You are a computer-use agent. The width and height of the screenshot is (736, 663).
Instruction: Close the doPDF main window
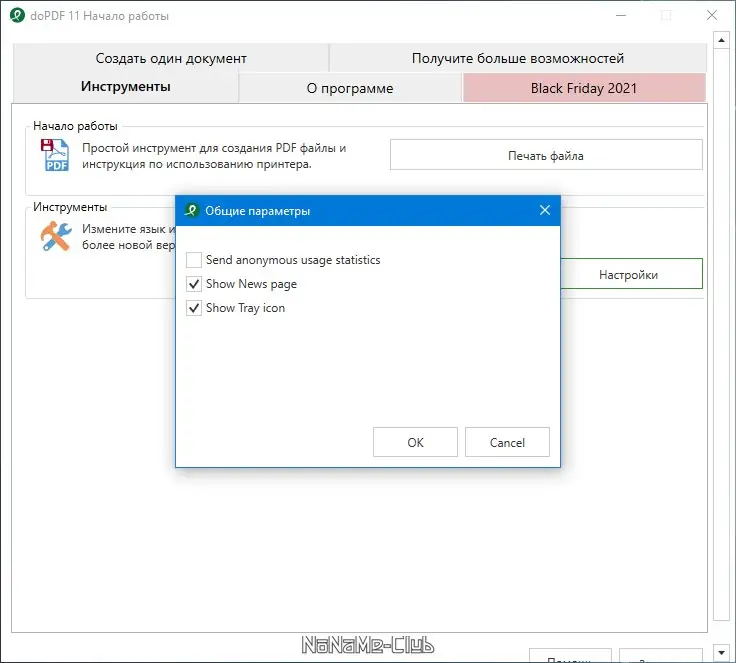coord(712,15)
